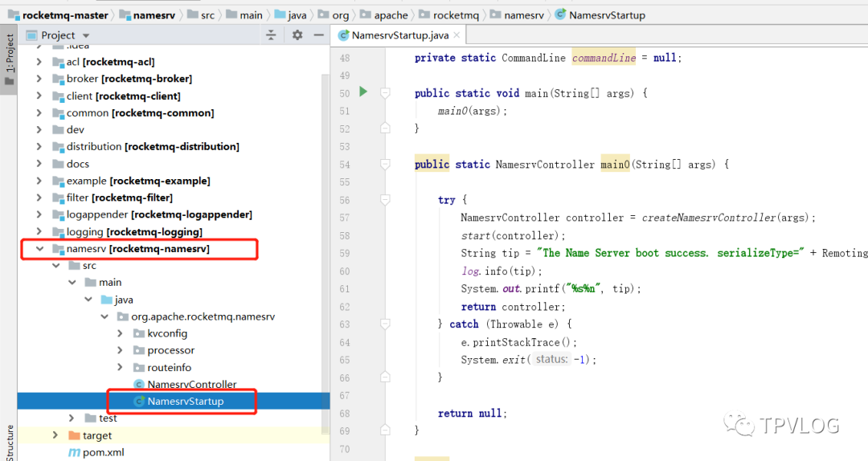Collapse the namesrv [rocketmq-namesrv] module
Screen dimensions: 868x461
[39, 248]
